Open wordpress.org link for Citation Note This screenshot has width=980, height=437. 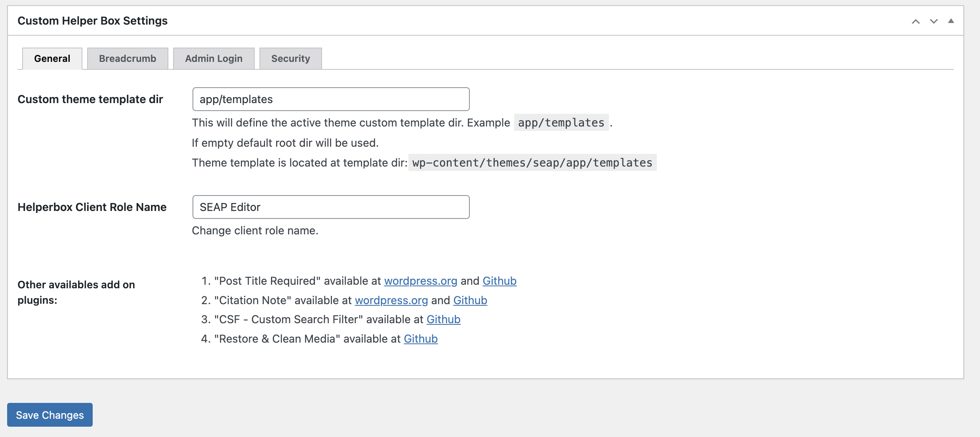(391, 300)
